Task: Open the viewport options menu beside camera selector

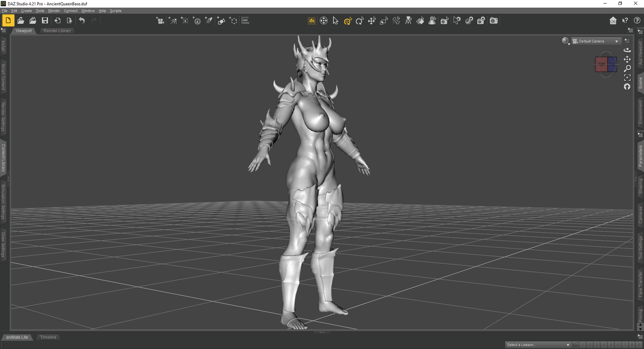Action: tap(627, 41)
